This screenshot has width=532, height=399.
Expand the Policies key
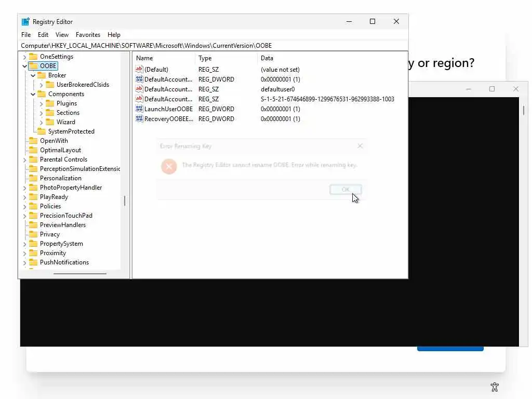click(x=24, y=206)
